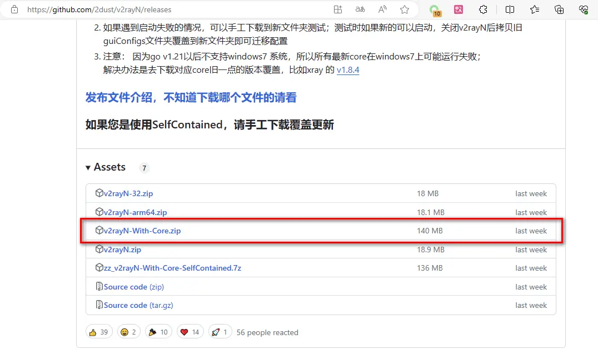
Task: Click package icon beside v2rayN-With-Core.zip
Action: coord(99,231)
